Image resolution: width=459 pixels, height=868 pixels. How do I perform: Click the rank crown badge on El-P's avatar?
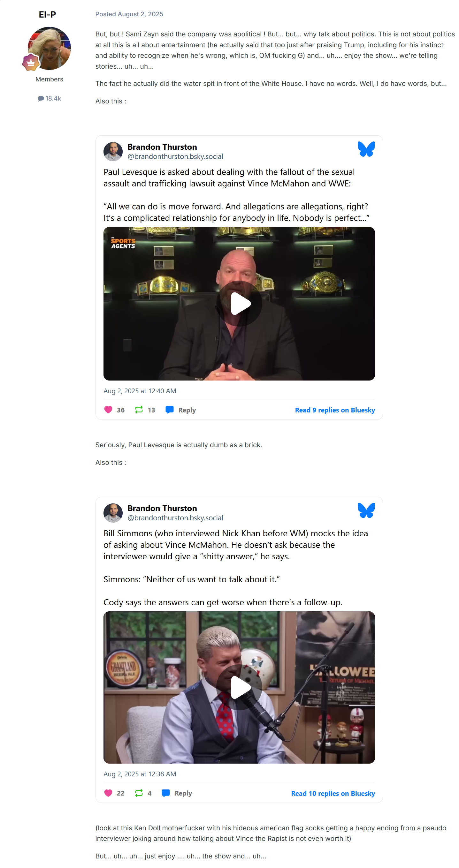coord(31,62)
